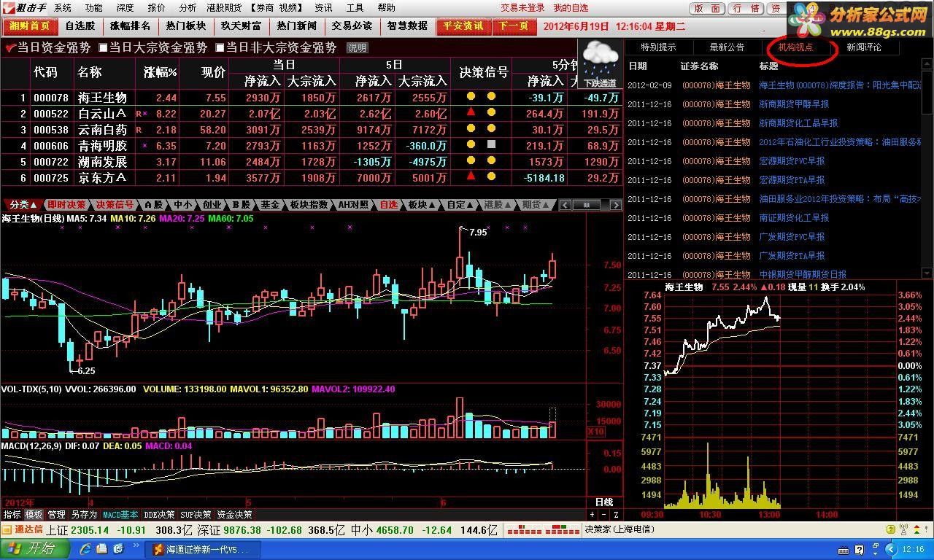This screenshot has height=560, width=934.
Task: Click the 海通证券新一代V5 taskbar item
Action: click(x=202, y=550)
